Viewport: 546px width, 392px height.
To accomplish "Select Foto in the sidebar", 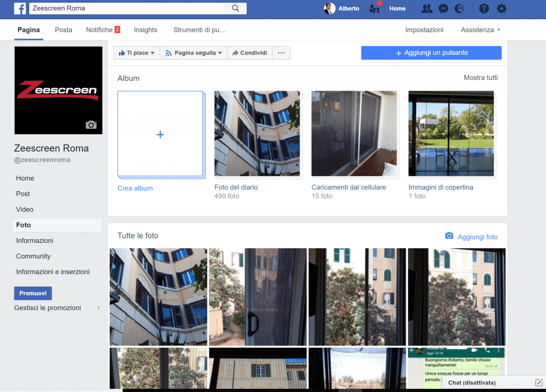I will (57, 225).
